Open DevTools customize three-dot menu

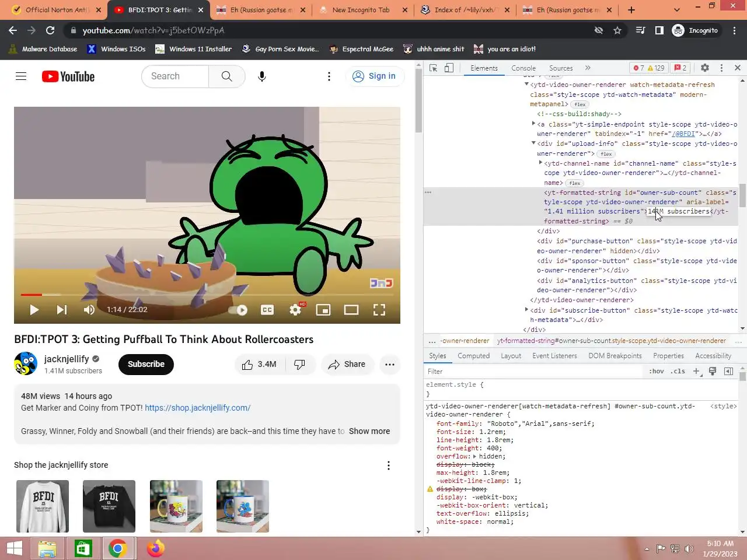tap(722, 68)
